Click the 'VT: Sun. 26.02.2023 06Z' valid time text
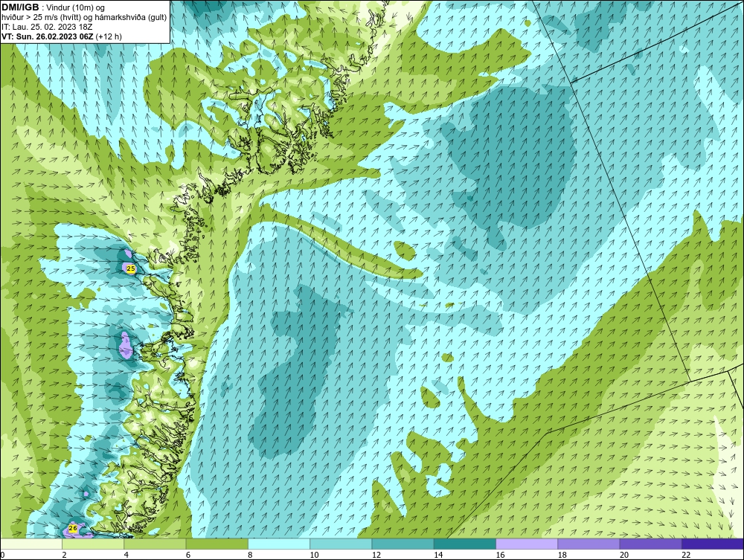The image size is (744, 560). (x=48, y=36)
